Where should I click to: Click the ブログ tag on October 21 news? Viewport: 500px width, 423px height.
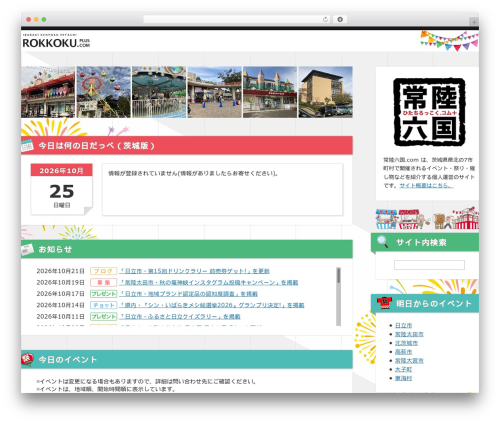point(104,271)
